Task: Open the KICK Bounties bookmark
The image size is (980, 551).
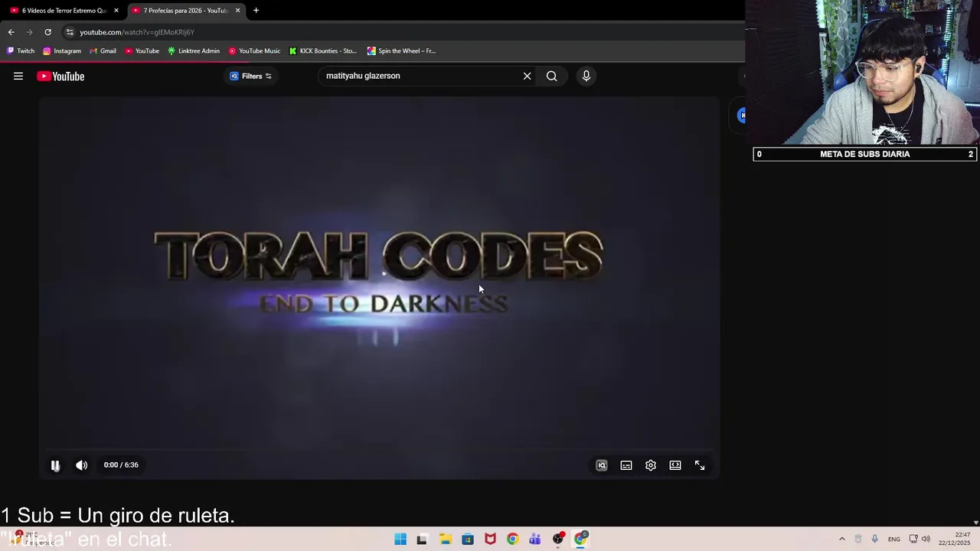Action: (323, 51)
